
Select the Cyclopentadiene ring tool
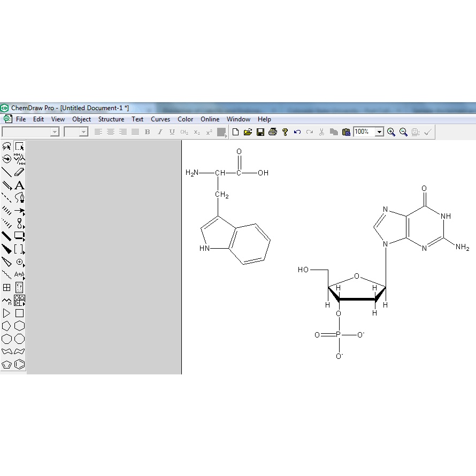click(x=6, y=364)
